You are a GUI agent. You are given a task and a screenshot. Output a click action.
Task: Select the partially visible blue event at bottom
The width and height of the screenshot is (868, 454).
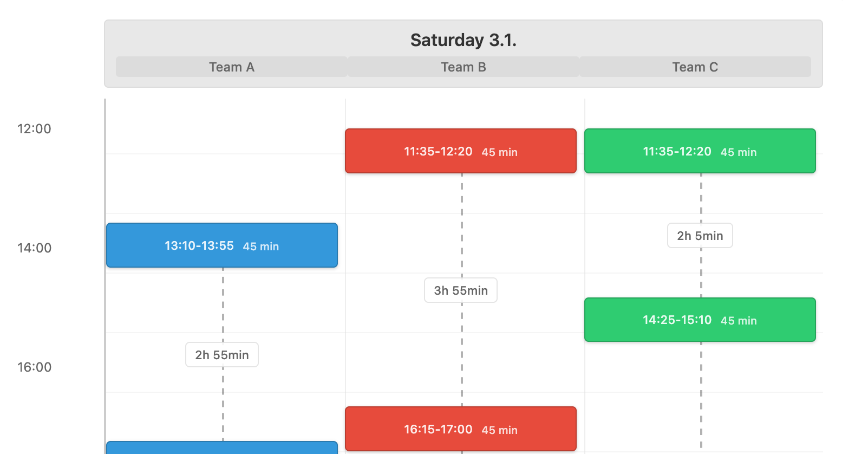221,448
